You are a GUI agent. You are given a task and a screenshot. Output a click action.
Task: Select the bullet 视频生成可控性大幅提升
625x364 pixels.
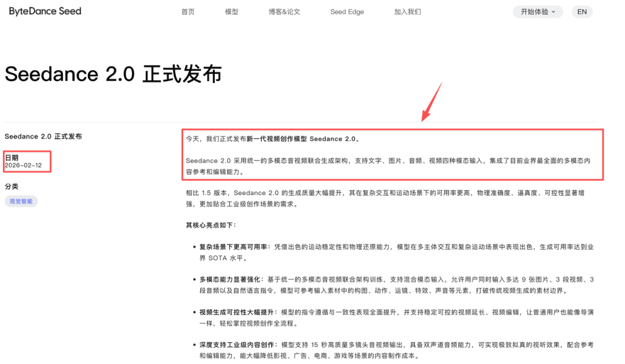point(397,318)
